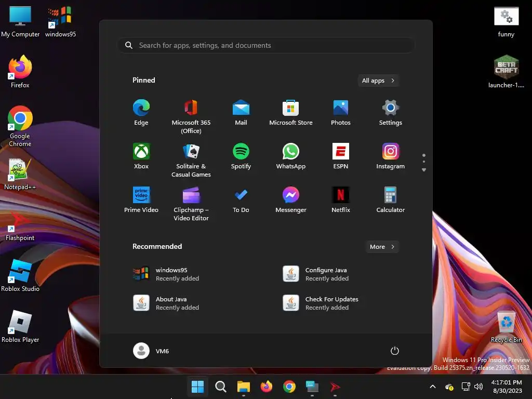The image size is (532, 399).
Task: Launch the Xbox pinned app
Action: coord(141,157)
